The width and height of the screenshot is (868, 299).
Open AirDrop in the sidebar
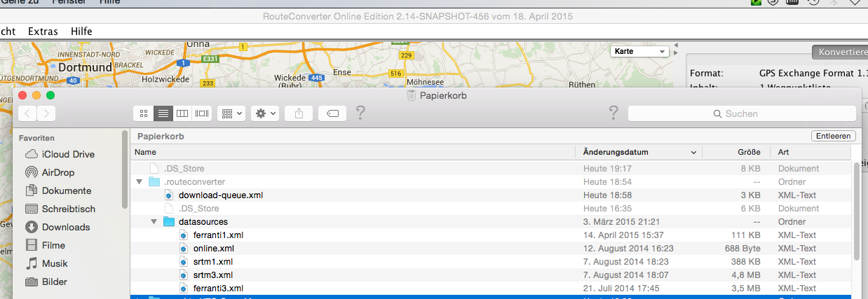point(57,172)
